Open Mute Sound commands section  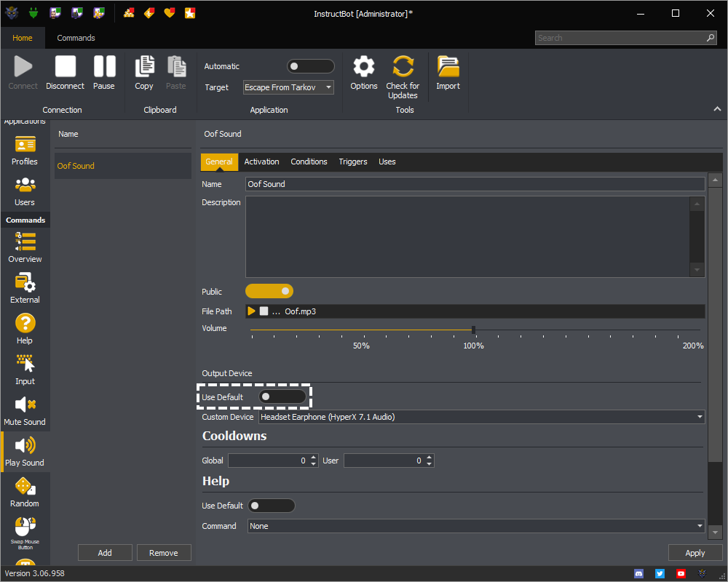tap(25, 411)
